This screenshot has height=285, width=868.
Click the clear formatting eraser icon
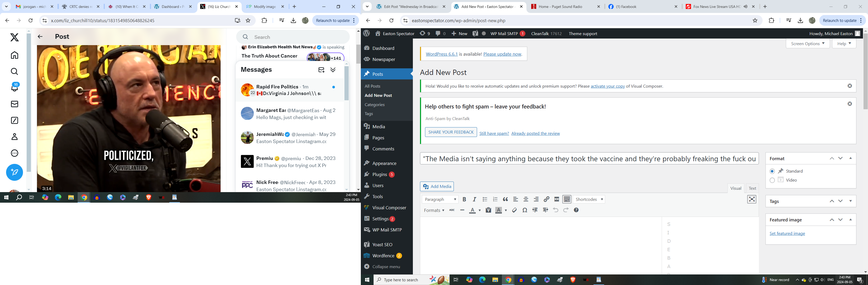[x=514, y=210]
